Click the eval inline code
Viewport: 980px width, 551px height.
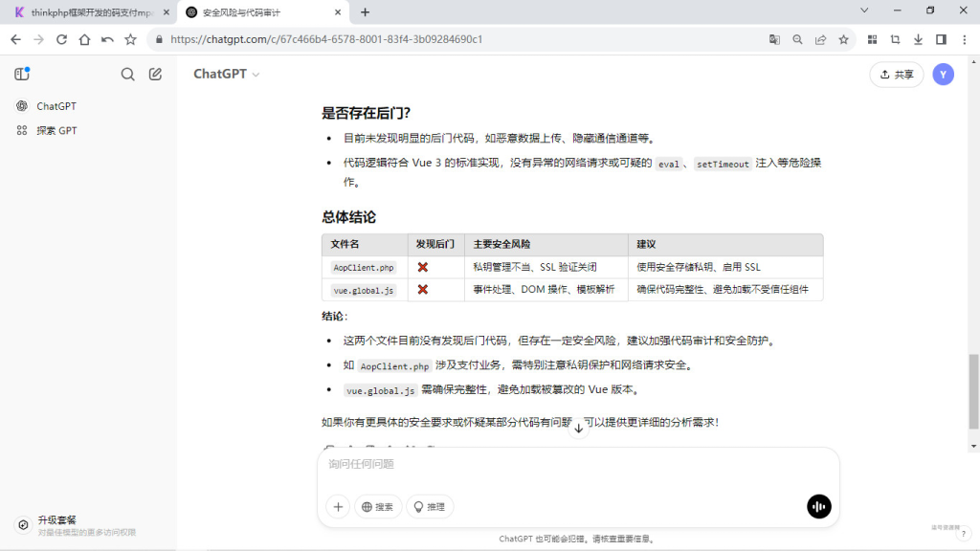[x=668, y=164]
